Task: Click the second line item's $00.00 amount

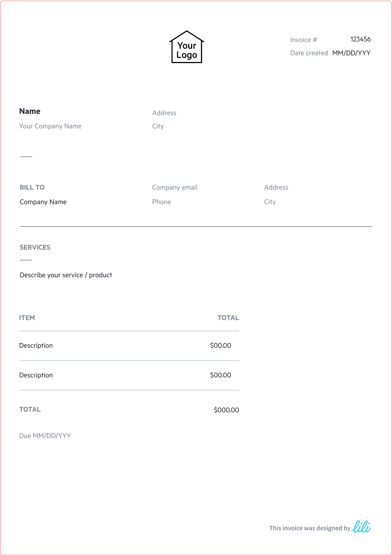Action: [x=220, y=375]
